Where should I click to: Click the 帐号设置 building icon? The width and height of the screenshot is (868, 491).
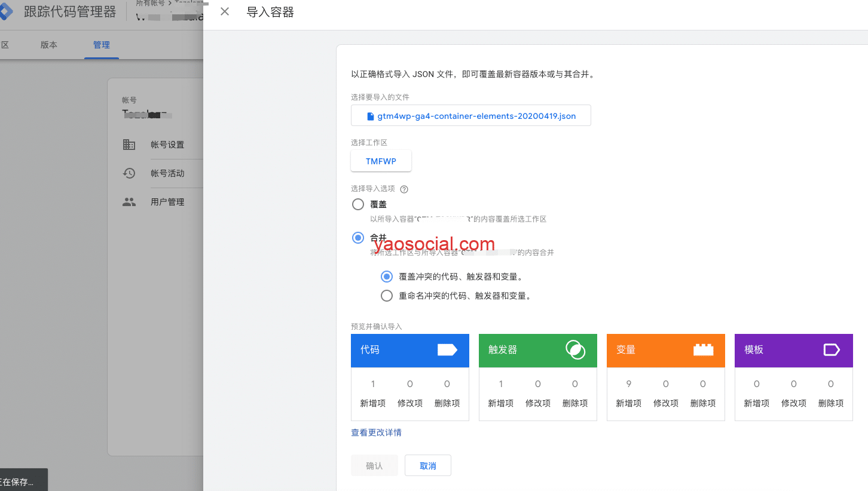[129, 145]
